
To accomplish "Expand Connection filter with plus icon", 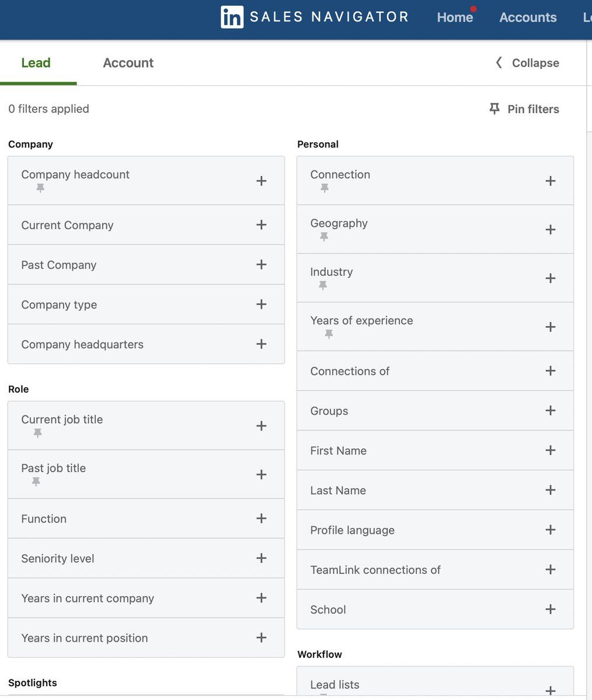I will pyautogui.click(x=551, y=181).
